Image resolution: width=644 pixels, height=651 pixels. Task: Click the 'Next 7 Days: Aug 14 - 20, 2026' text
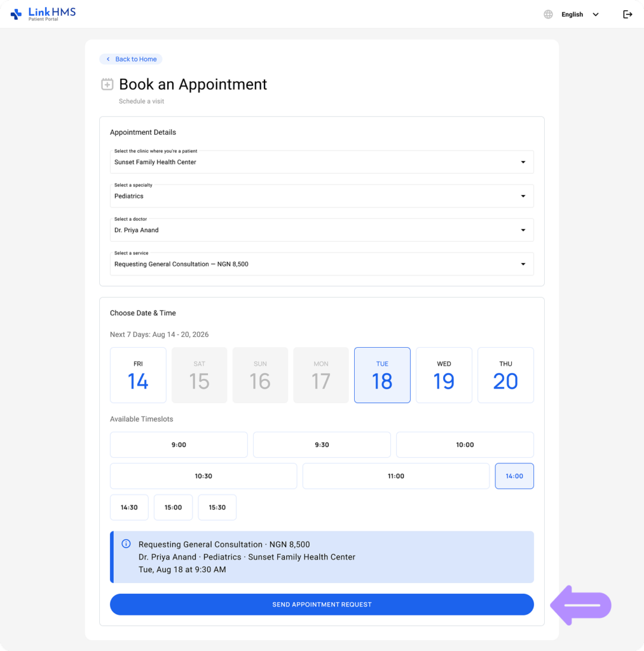160,334
